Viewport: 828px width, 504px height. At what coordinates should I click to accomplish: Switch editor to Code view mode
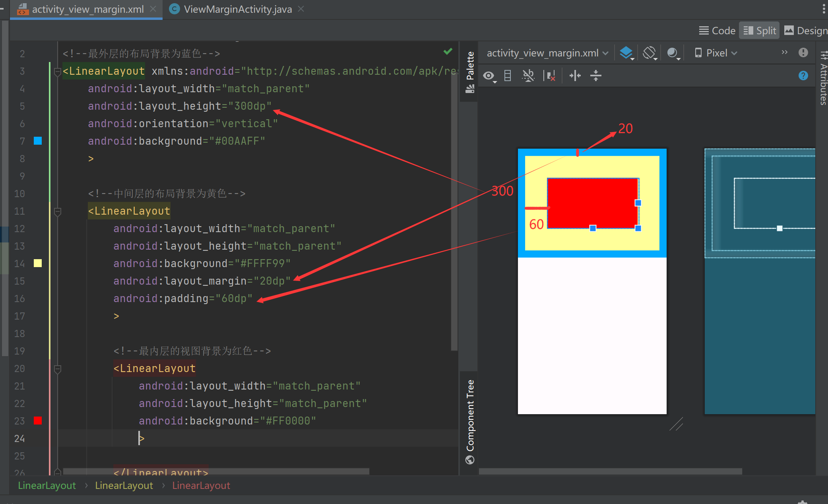[x=717, y=31]
